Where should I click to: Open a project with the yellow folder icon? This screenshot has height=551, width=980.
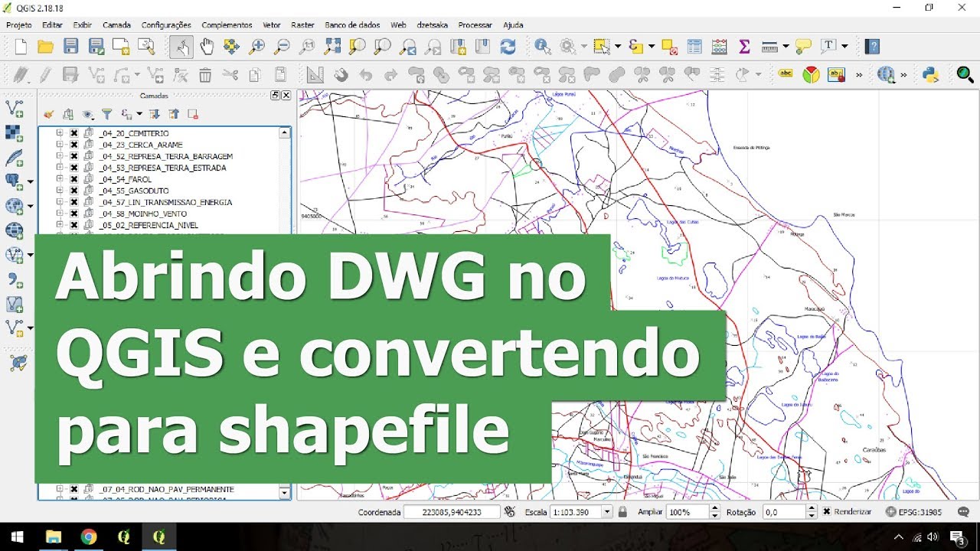(x=46, y=47)
